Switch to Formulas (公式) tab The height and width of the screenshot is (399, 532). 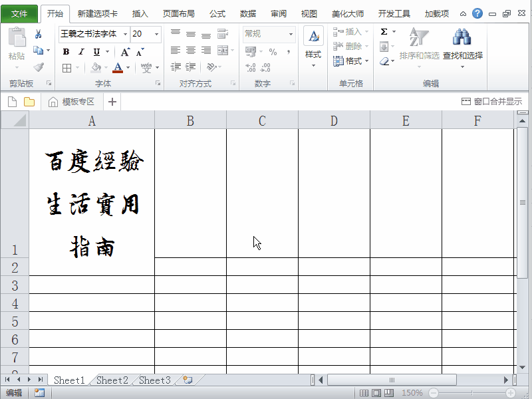point(217,14)
